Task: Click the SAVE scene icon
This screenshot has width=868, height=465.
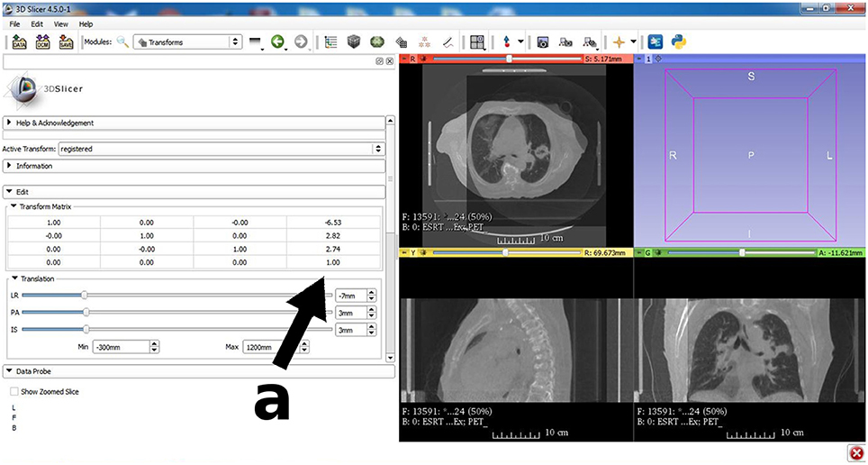Action: point(67,42)
